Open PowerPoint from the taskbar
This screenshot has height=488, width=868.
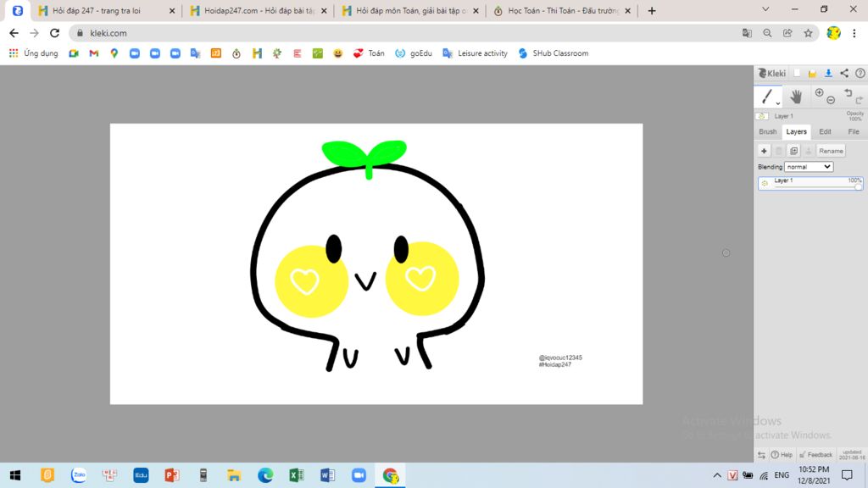click(x=171, y=475)
